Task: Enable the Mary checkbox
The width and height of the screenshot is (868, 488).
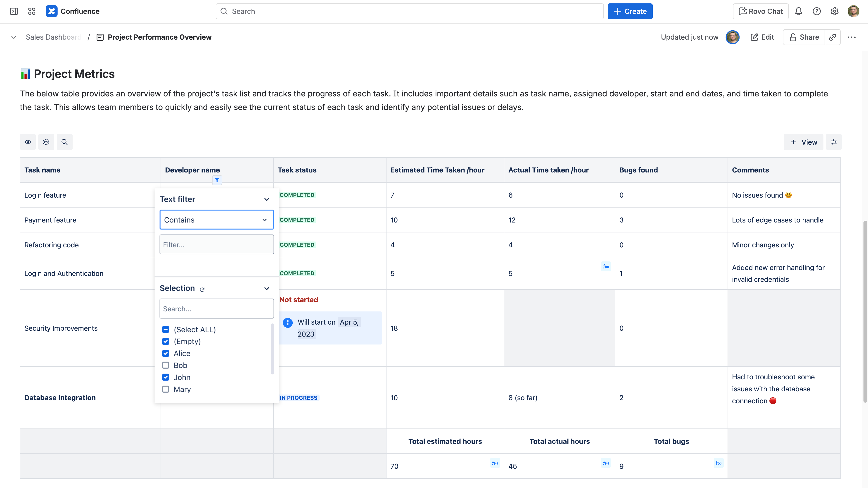Action: pos(166,389)
